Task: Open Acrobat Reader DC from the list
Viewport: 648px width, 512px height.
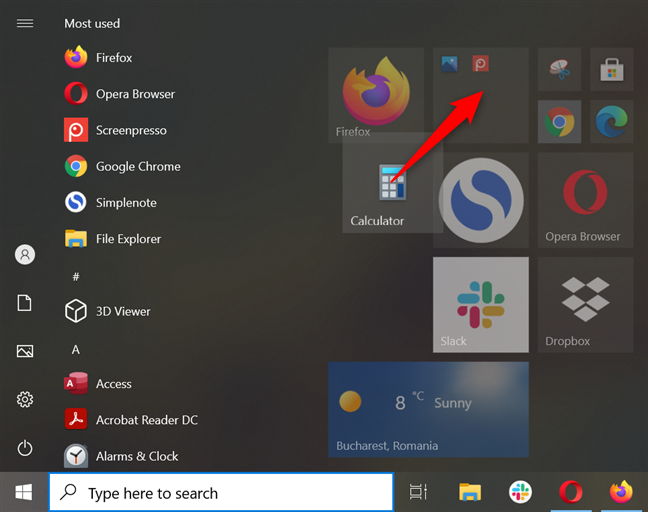Action: (131, 420)
